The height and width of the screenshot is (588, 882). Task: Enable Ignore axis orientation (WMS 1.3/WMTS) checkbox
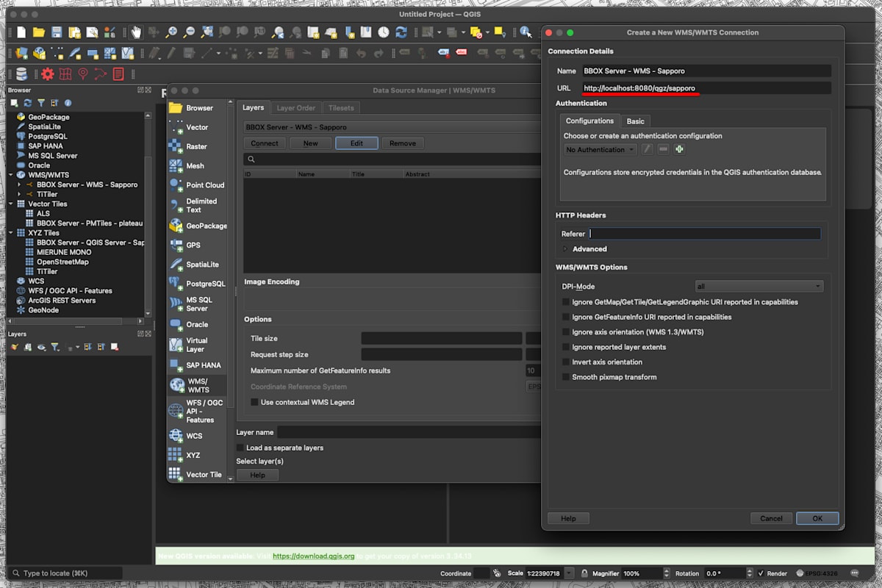click(566, 332)
